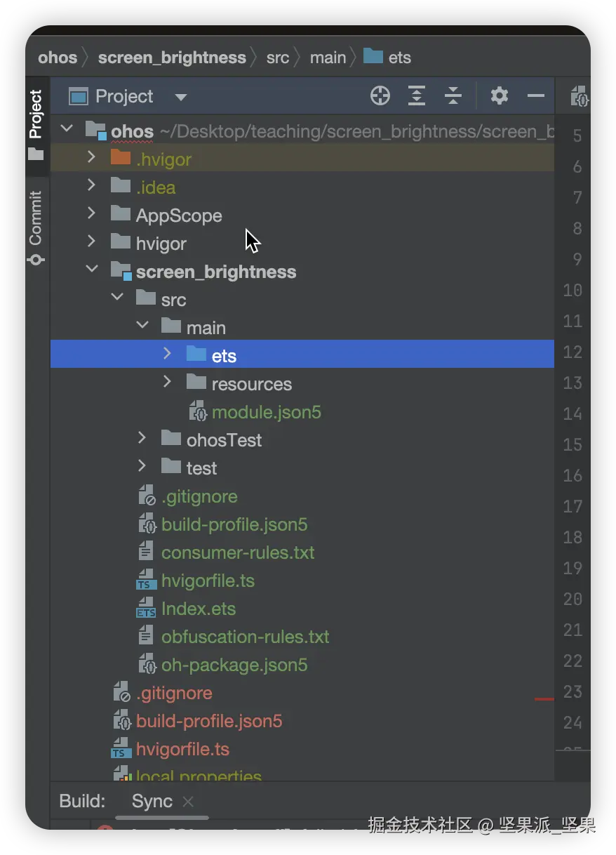Close the Sync build tab

[x=187, y=801]
